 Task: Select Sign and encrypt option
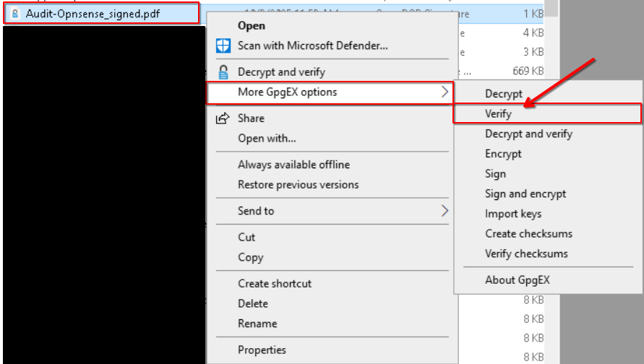[525, 194]
